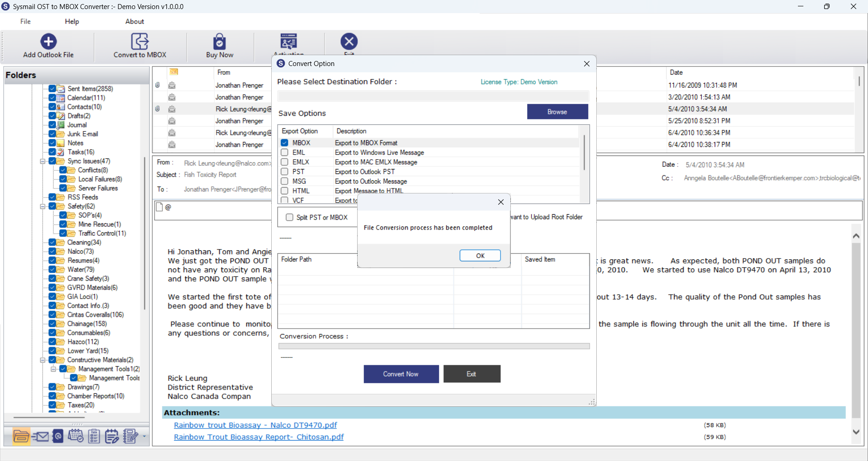The width and height of the screenshot is (868, 461).
Task: Select the folder view icon in bottom bar
Action: pyautogui.click(x=21, y=436)
